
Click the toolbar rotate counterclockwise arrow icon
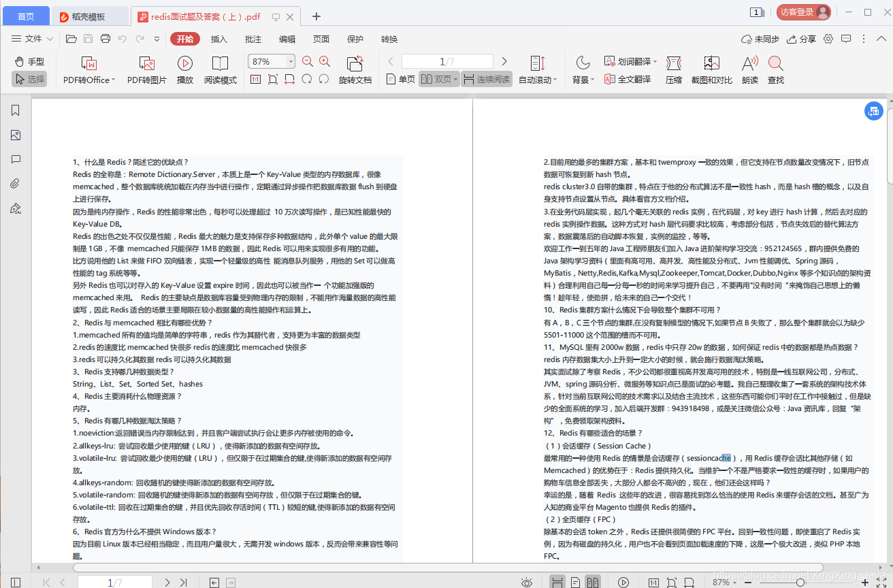(x=324, y=79)
